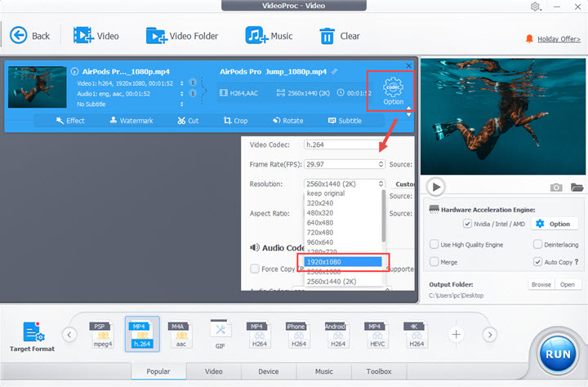
Task: Select the video thumbnail in list
Action: (37, 87)
